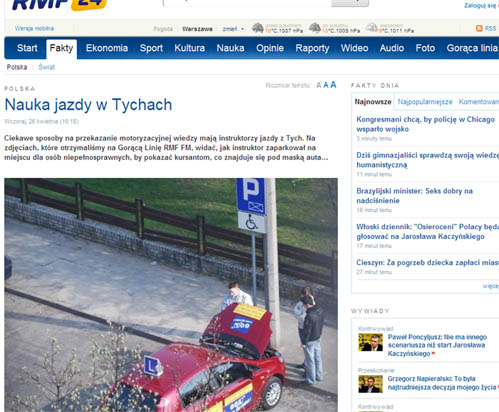Click the 'więcej' link in Fakty dnia
The width and height of the screenshot is (499, 412).
point(491,286)
